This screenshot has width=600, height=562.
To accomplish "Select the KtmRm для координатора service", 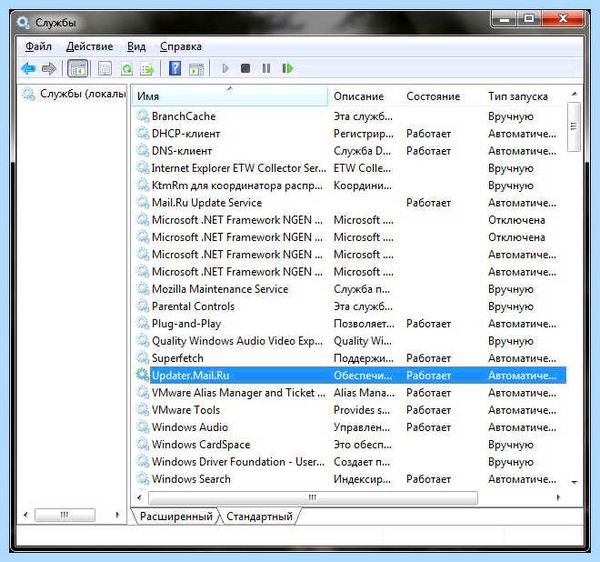I will [351, 185].
